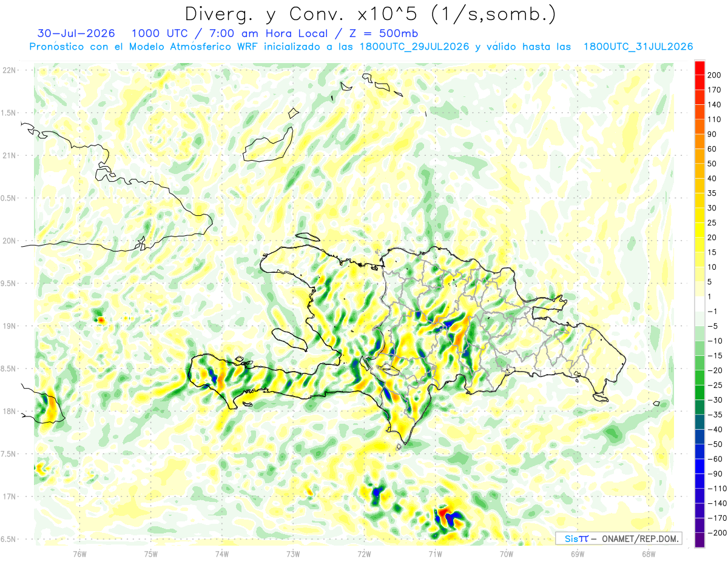Select the bright red swatch atop the colorbar
728x562 pixels.
pos(699,67)
